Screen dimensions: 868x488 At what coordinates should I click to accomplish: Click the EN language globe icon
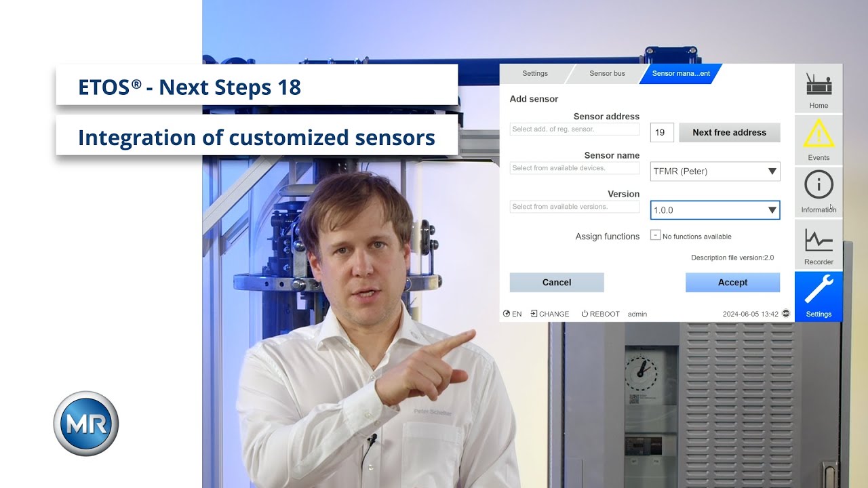click(507, 314)
